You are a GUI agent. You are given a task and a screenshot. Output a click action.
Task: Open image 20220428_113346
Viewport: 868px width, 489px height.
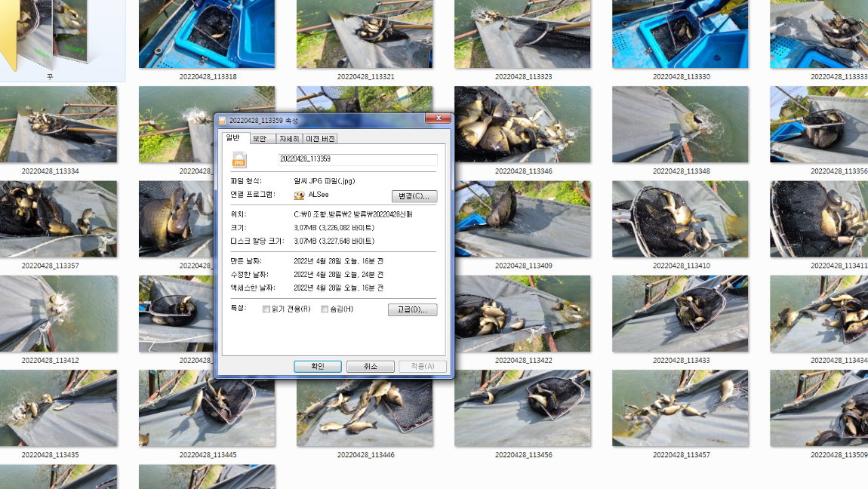[x=522, y=125]
